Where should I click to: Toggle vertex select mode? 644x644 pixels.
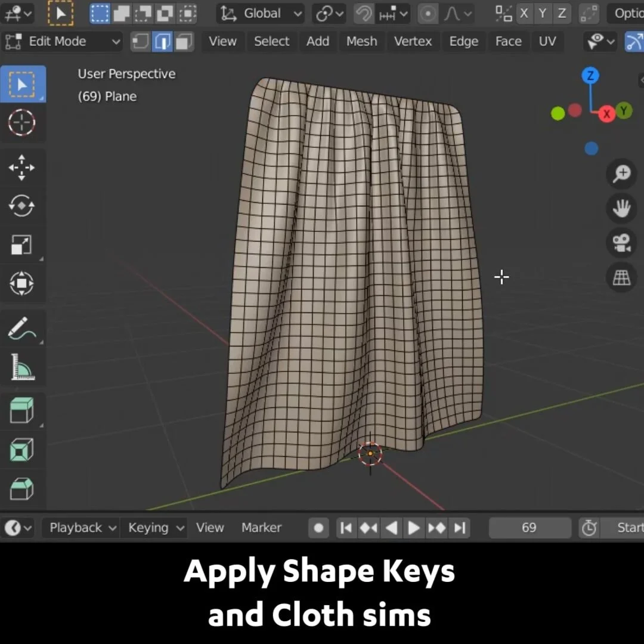click(140, 41)
